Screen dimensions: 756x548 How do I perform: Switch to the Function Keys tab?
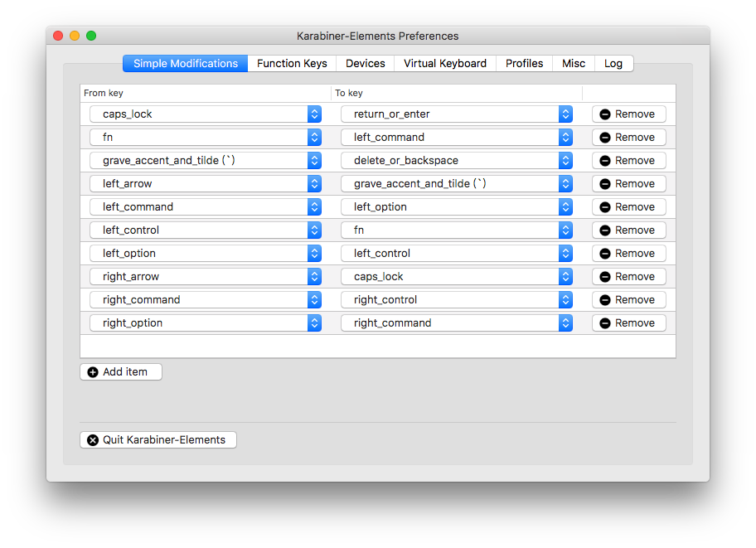point(292,63)
